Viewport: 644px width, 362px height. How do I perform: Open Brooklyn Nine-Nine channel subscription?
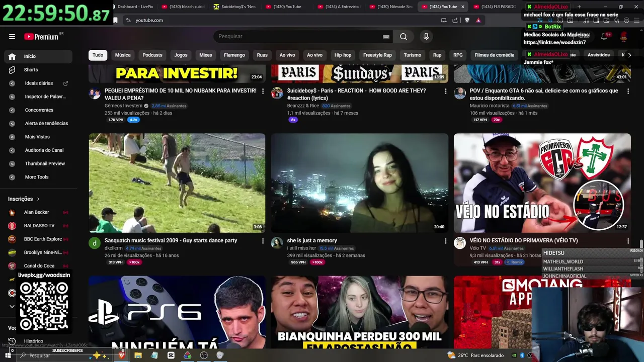click(38, 252)
